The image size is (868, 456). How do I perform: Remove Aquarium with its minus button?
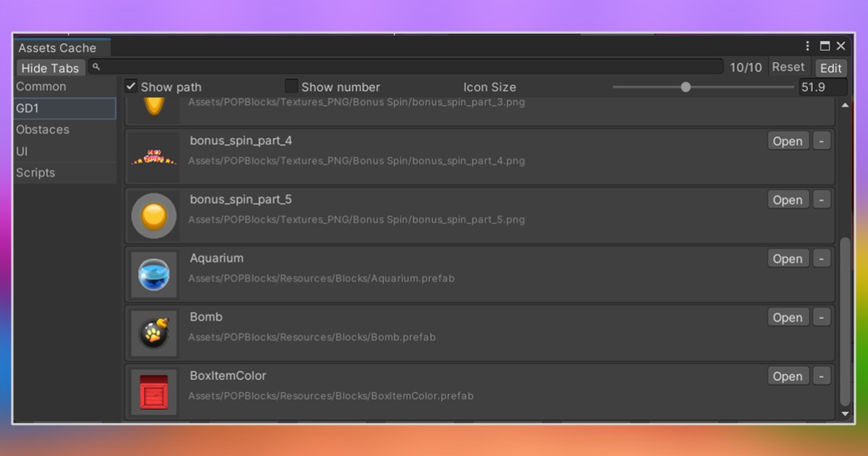tap(821, 258)
